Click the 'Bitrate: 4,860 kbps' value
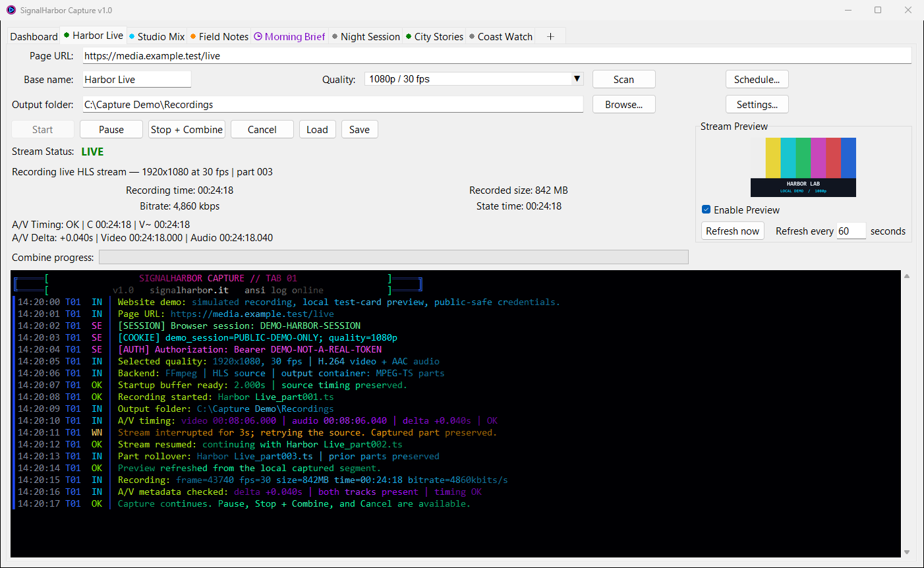This screenshot has width=924, height=568. click(179, 206)
